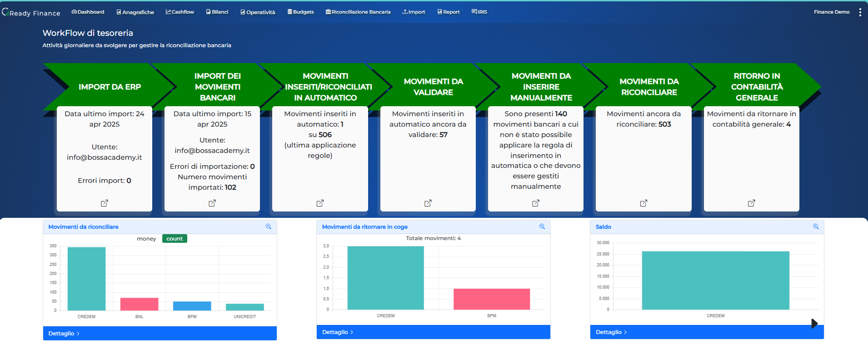Expand Dettaglio under Saldo chart
Screen dimensions: 868x344
point(611,332)
